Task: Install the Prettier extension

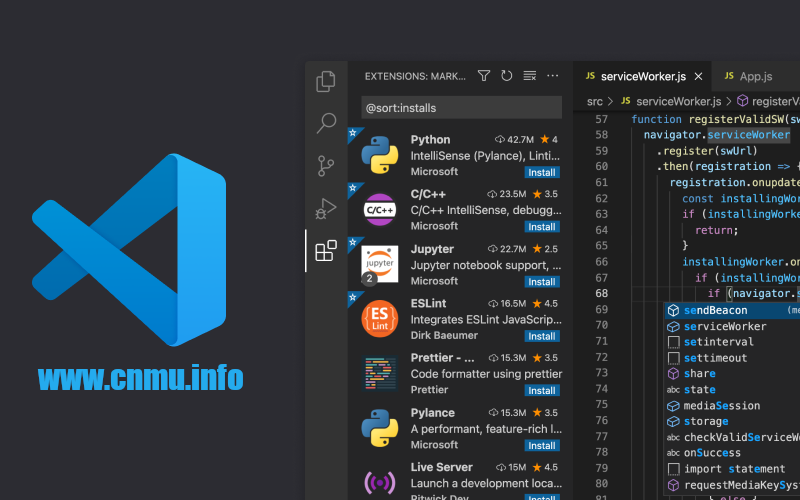Action: [542, 391]
